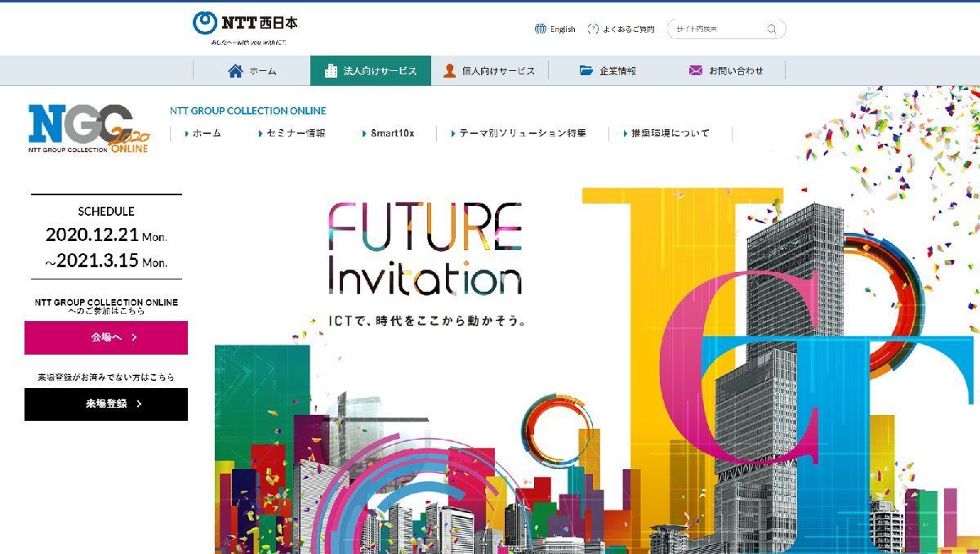This screenshot has width=980, height=554.
Task: Click the person icon for 個人向けサービス
Action: click(x=449, y=71)
